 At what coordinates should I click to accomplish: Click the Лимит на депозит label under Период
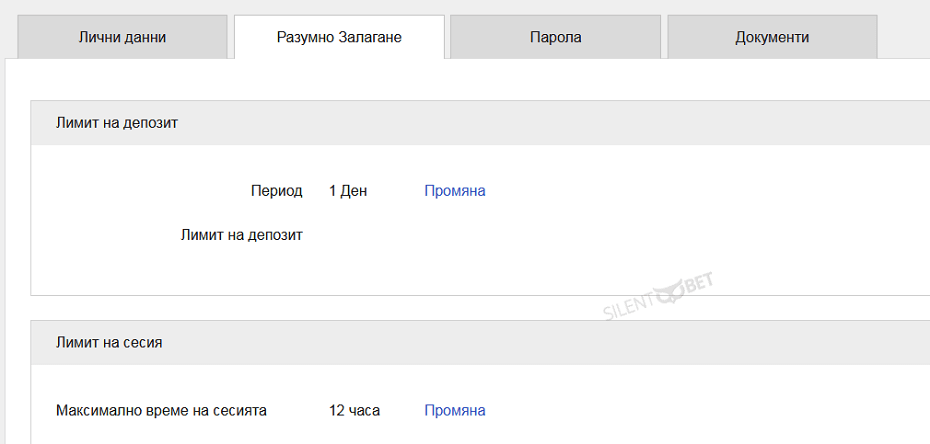(241, 235)
